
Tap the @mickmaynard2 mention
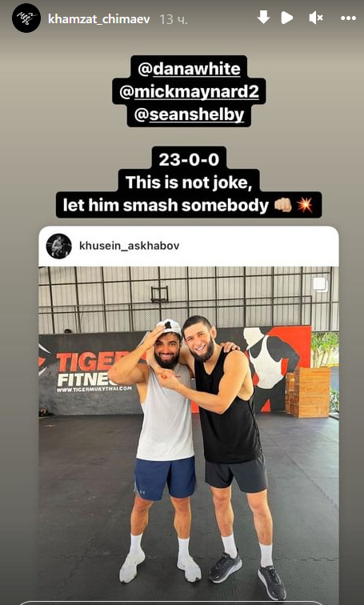189,93
